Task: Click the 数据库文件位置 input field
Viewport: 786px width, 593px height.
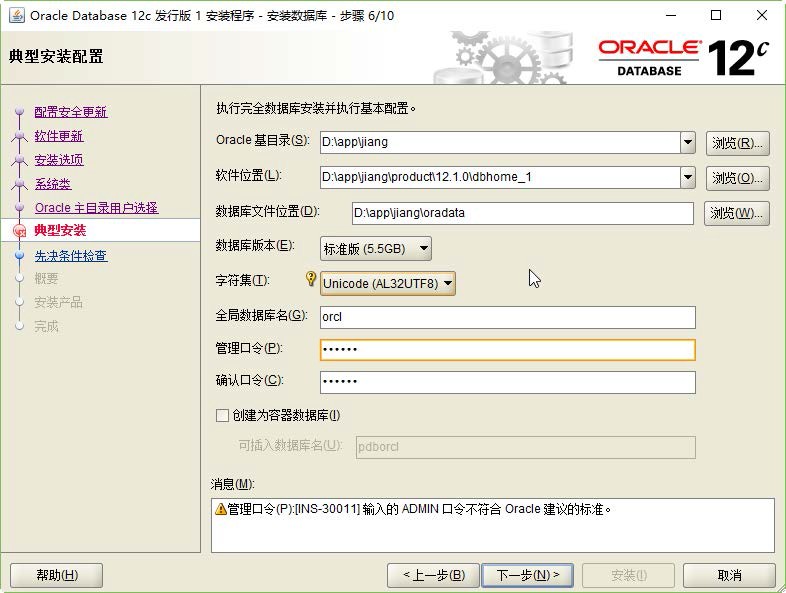Action: tap(523, 213)
